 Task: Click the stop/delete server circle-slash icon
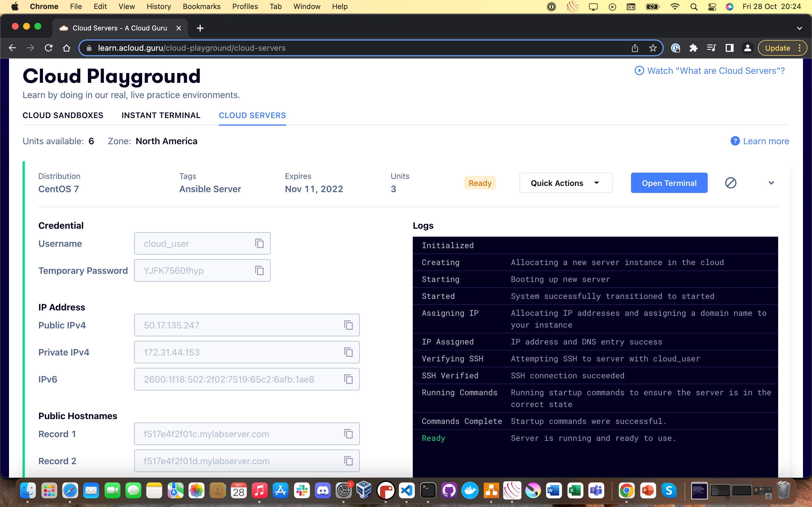coord(731,183)
